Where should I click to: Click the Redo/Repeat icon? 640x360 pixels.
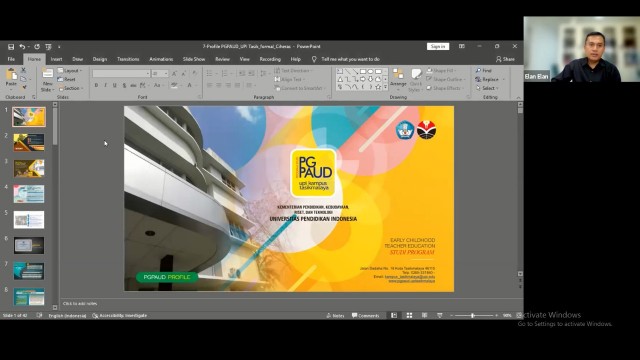click(x=37, y=47)
